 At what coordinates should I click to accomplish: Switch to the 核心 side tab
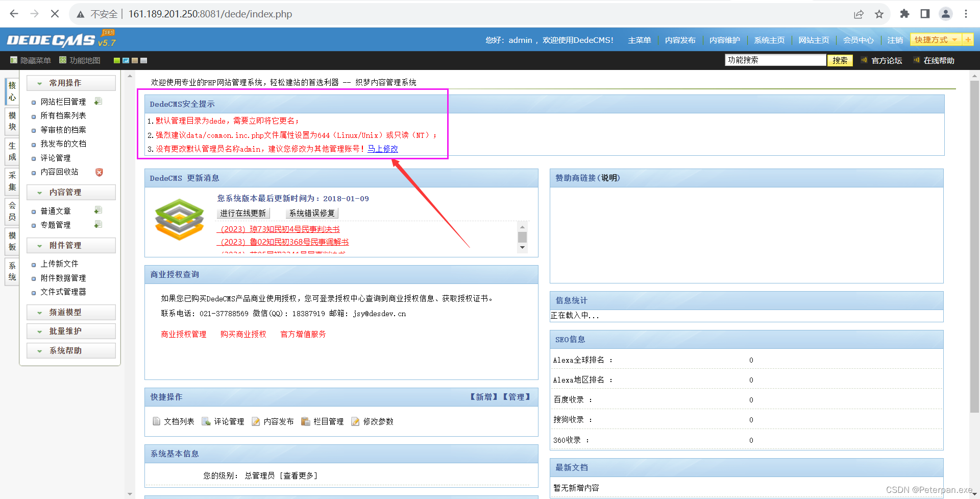[x=12, y=91]
